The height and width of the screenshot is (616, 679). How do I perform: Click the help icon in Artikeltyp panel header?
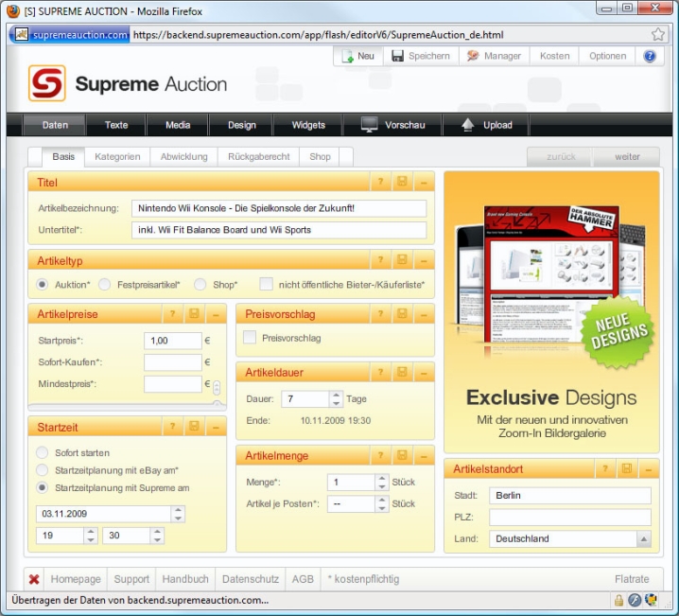(x=379, y=260)
